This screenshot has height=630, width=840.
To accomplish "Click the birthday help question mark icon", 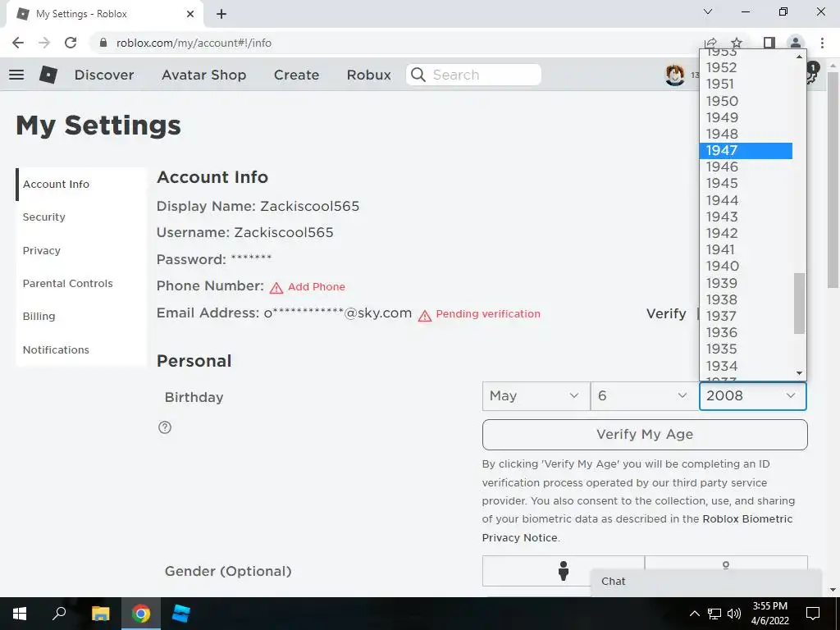I will pyautogui.click(x=165, y=427).
